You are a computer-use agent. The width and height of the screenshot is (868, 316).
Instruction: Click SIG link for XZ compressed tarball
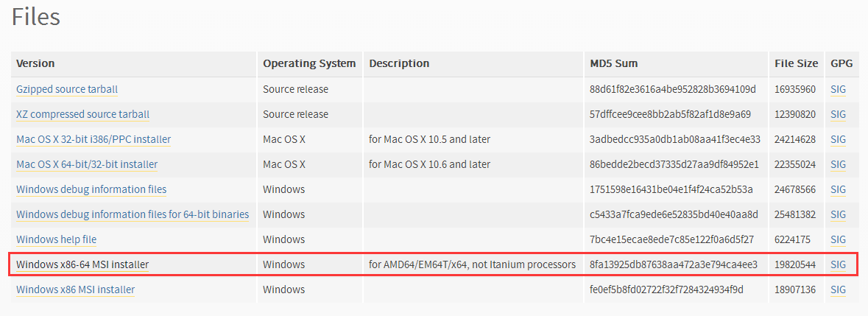pyautogui.click(x=838, y=114)
